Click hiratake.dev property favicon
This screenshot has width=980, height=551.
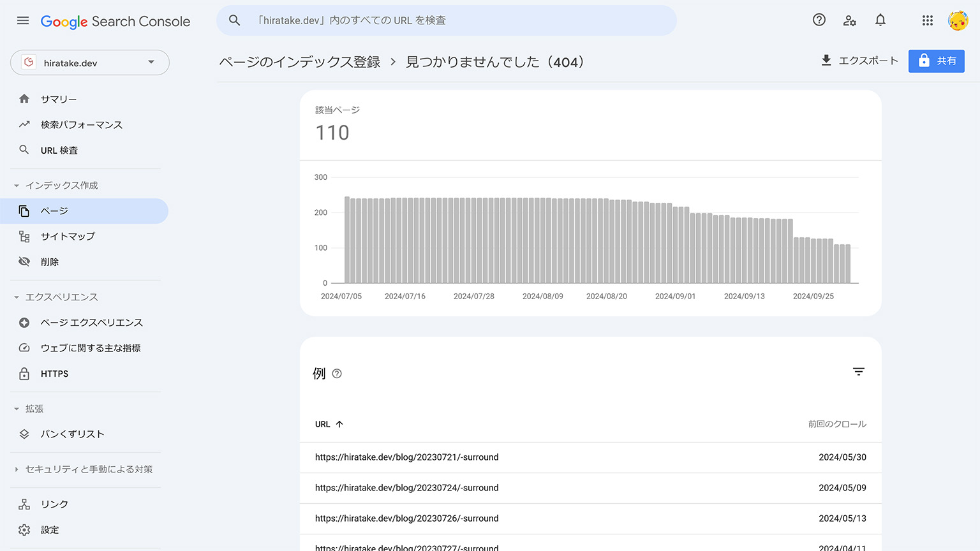coord(29,62)
